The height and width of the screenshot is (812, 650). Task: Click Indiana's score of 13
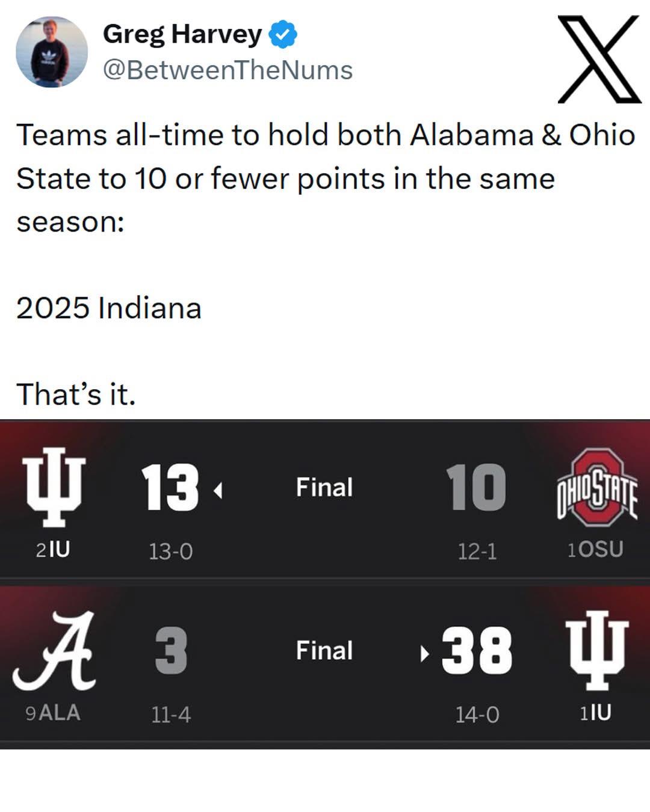point(170,487)
